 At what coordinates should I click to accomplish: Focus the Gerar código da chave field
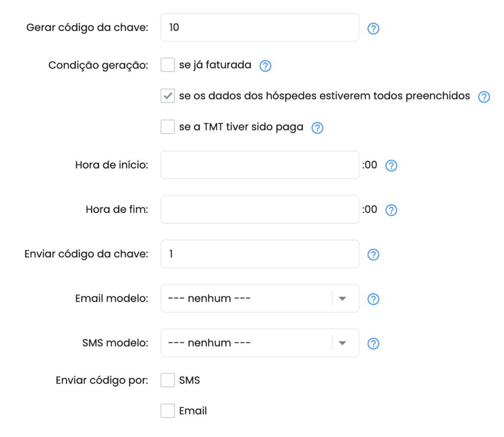point(260,28)
